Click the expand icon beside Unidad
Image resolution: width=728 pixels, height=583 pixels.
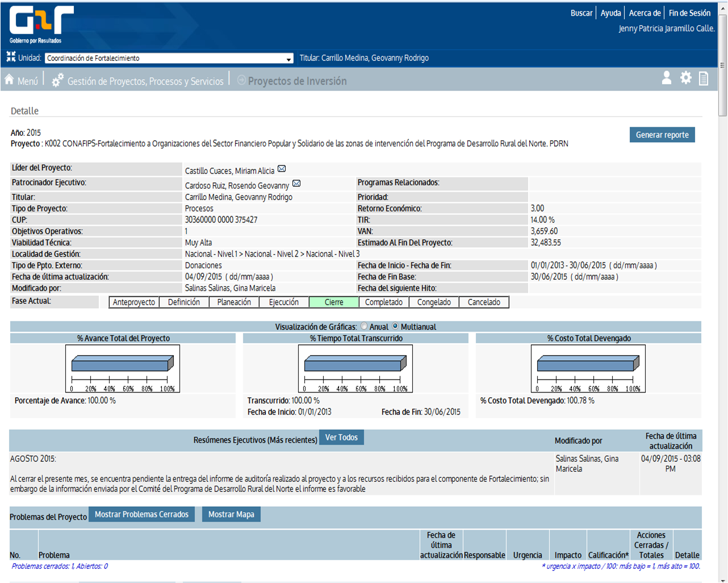[11, 57]
